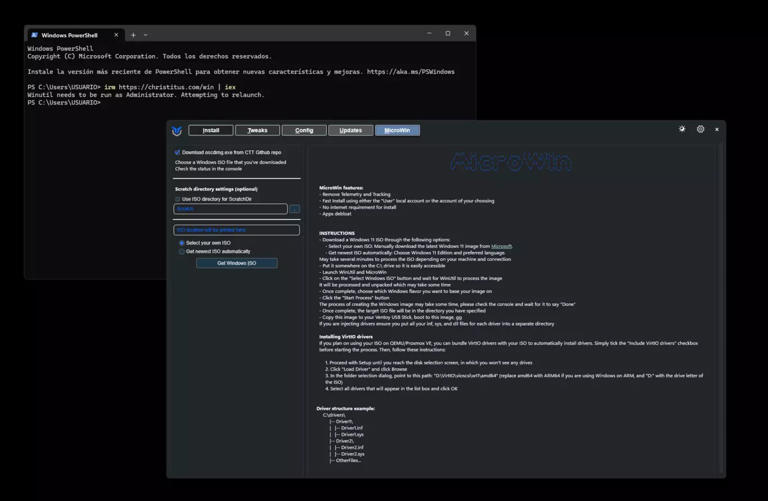Click the MicroWin features heading
This screenshot has width=768, height=501.
point(341,188)
